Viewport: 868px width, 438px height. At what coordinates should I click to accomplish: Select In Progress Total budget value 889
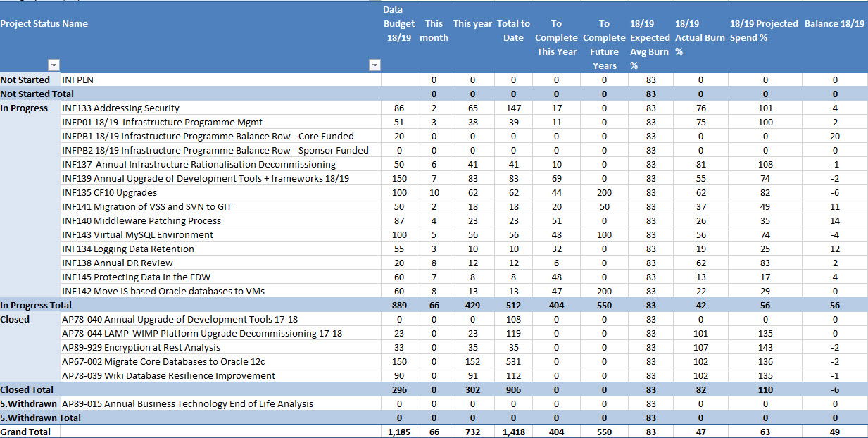(x=399, y=305)
